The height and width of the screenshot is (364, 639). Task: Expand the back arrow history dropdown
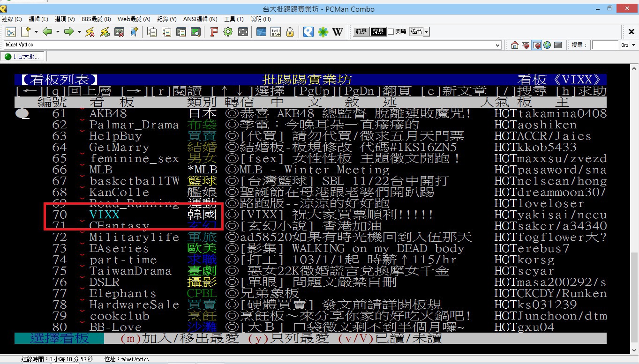coord(58,32)
